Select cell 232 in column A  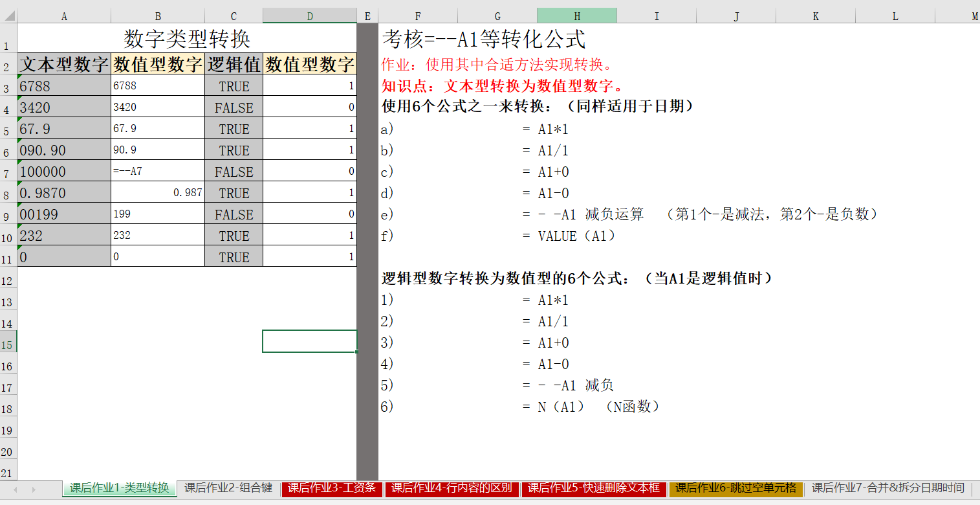pos(64,235)
